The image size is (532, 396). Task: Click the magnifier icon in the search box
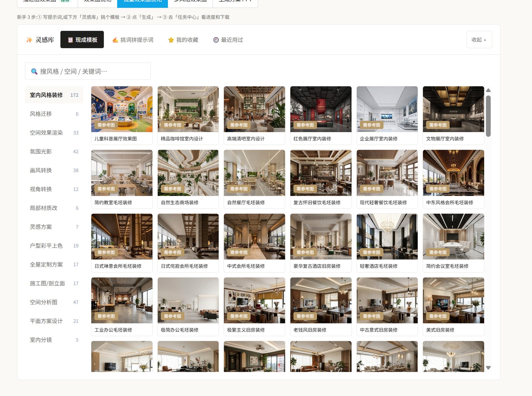[x=34, y=72]
